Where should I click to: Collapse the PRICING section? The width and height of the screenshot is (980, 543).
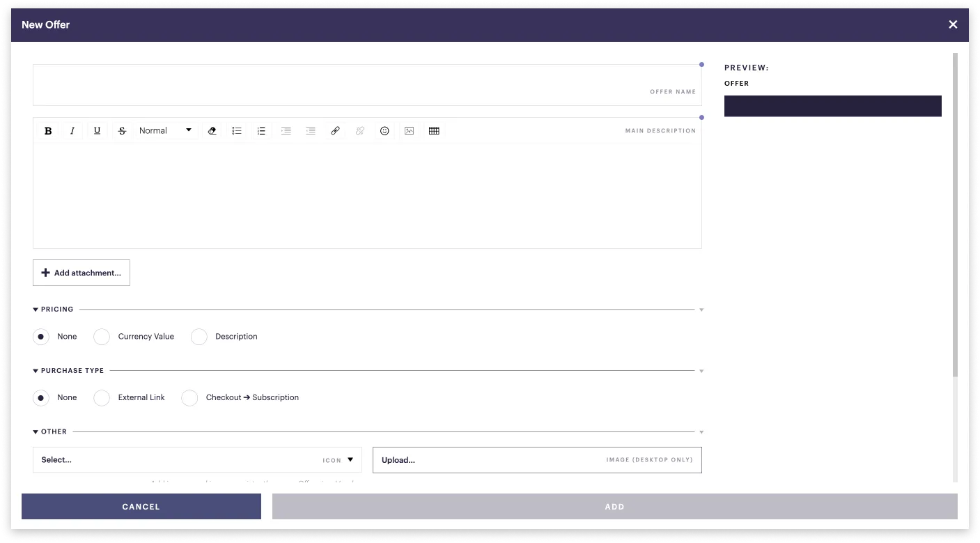36,309
